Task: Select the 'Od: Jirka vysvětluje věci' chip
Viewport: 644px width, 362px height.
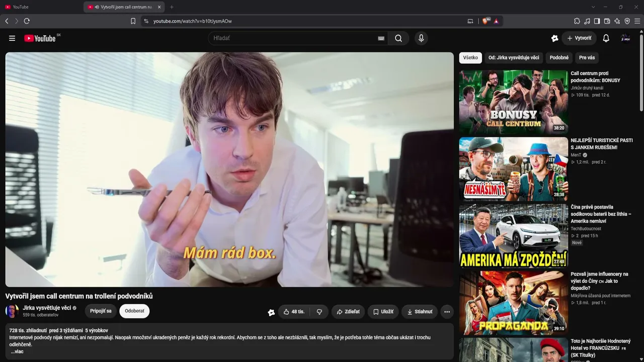Action: [514, 58]
